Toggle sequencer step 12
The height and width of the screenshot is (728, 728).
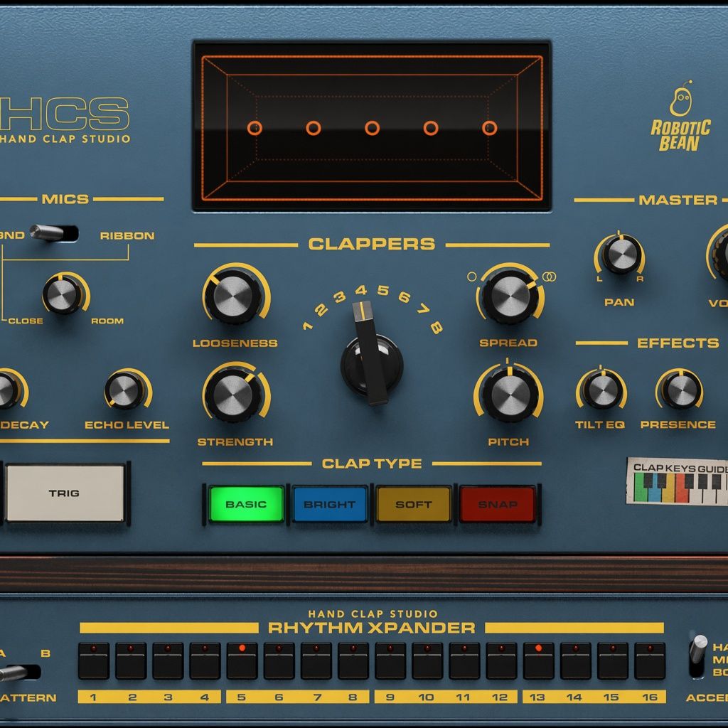(x=501, y=661)
